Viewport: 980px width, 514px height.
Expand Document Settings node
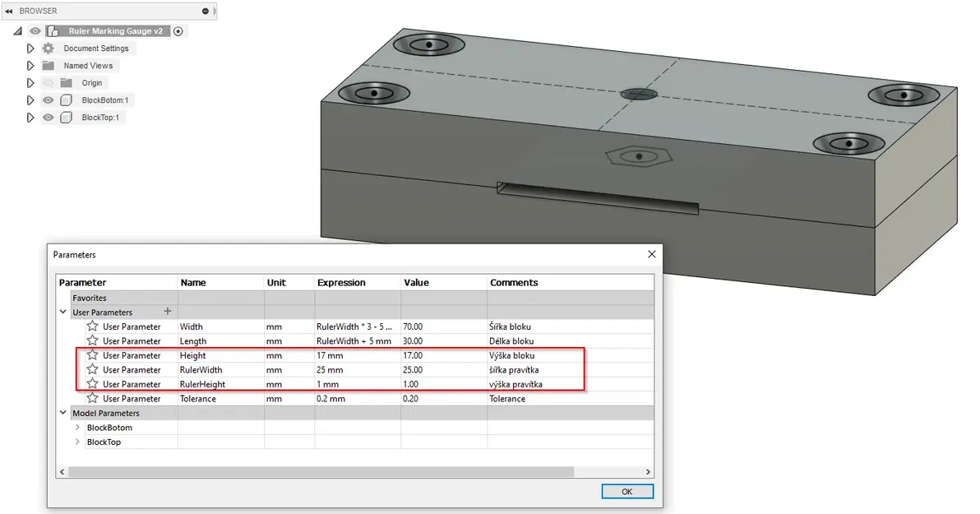coord(30,49)
